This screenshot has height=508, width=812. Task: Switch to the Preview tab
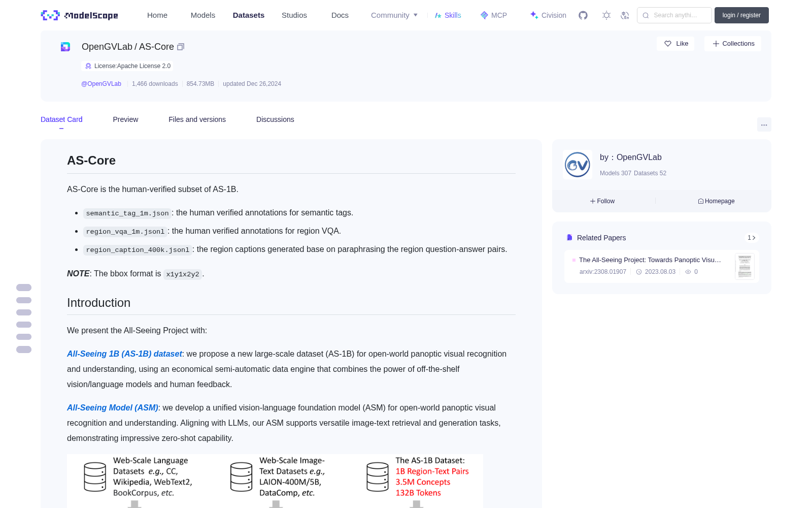point(125,119)
